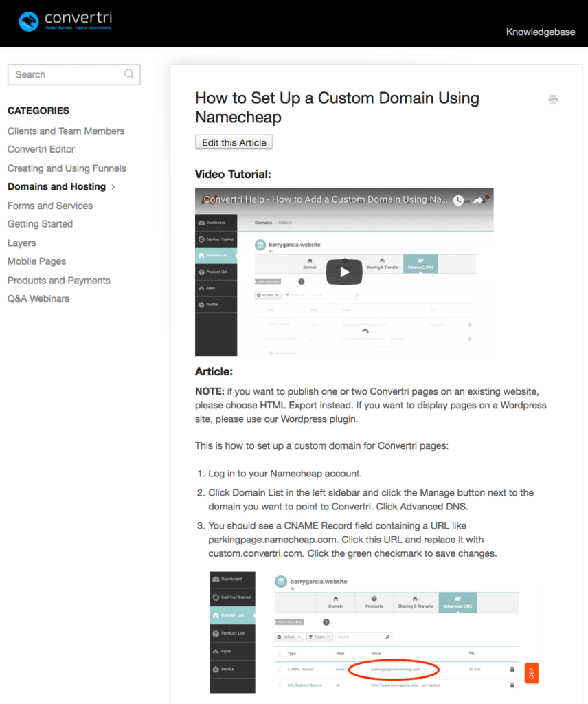
Task: Click the 'CATEGORIES' sidebar heading
Action: pos(38,111)
